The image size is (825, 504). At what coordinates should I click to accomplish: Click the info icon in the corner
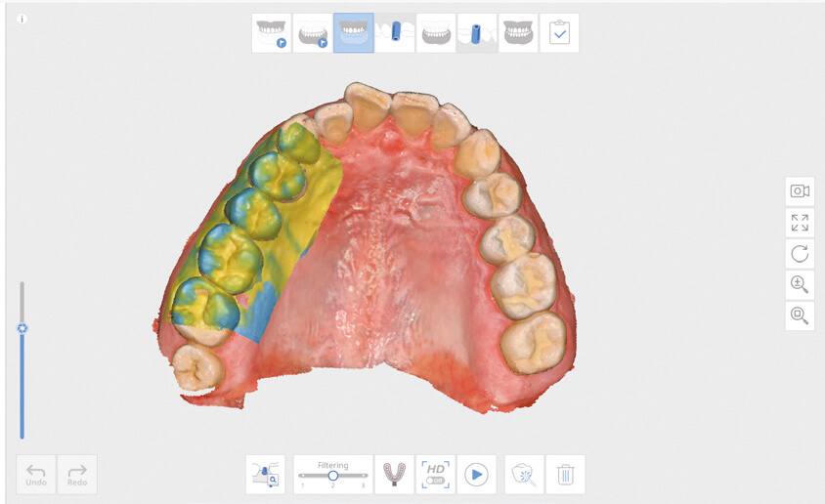22,19
